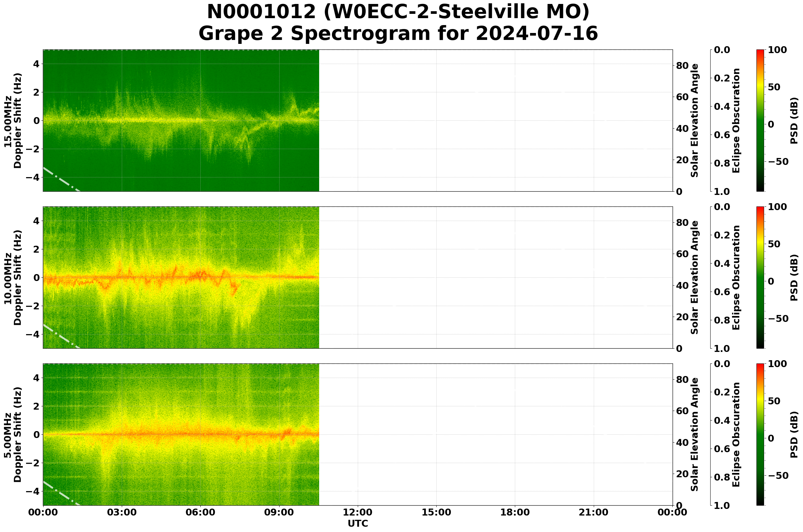803x532 pixels.
Task: Click the 15.00MHz Doppler Shift axis label
Action: pyautogui.click(x=13, y=120)
